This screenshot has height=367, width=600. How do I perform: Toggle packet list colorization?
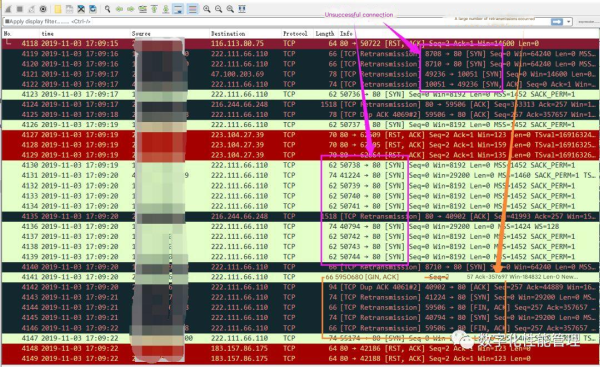coord(192,9)
